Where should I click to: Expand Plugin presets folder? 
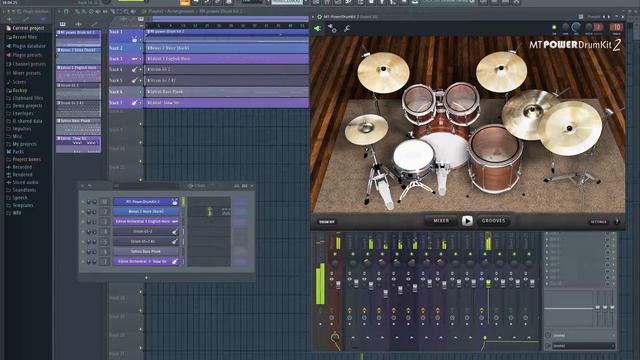pyautogui.click(x=24, y=55)
